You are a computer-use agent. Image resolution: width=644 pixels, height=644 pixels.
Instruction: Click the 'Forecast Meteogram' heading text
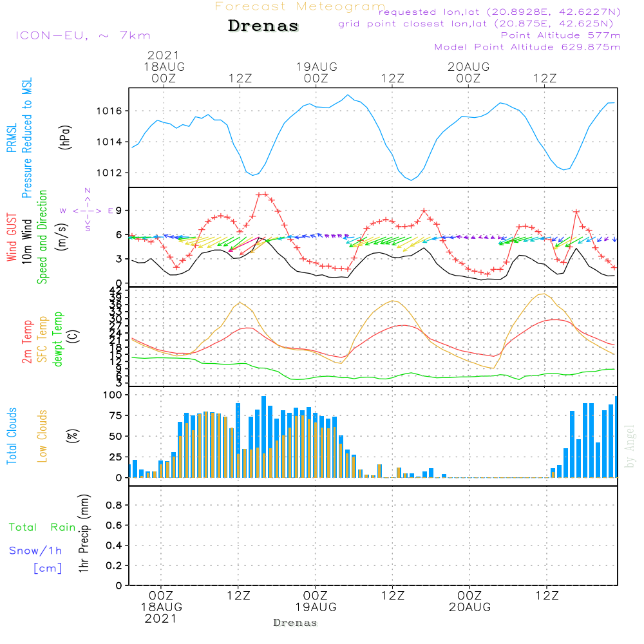[300, 6]
